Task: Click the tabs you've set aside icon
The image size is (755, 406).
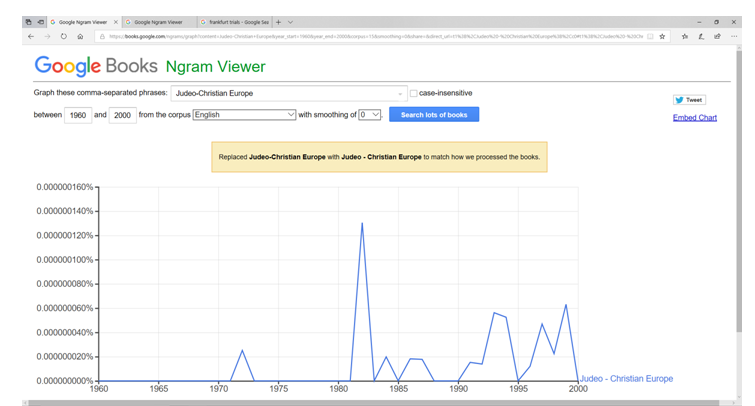Action: point(29,22)
